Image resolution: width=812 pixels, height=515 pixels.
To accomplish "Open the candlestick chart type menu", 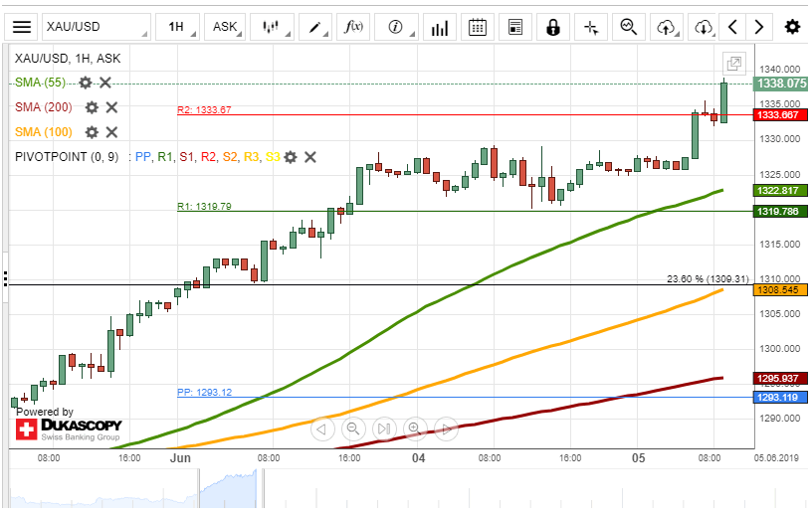I will click(x=272, y=27).
